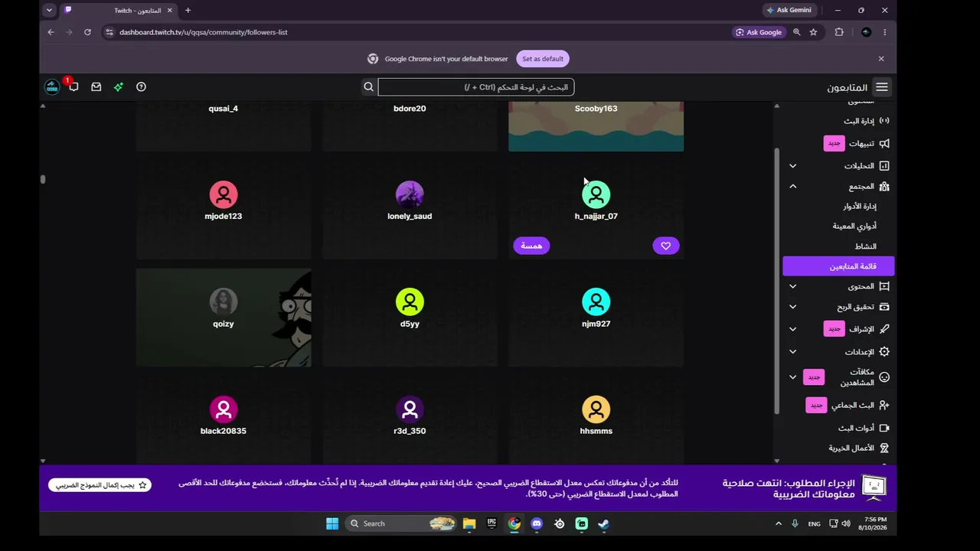Viewport: 980px width, 551px height.
Task: Click يجب إكمال النموذج الضريبي button
Action: [100, 485]
